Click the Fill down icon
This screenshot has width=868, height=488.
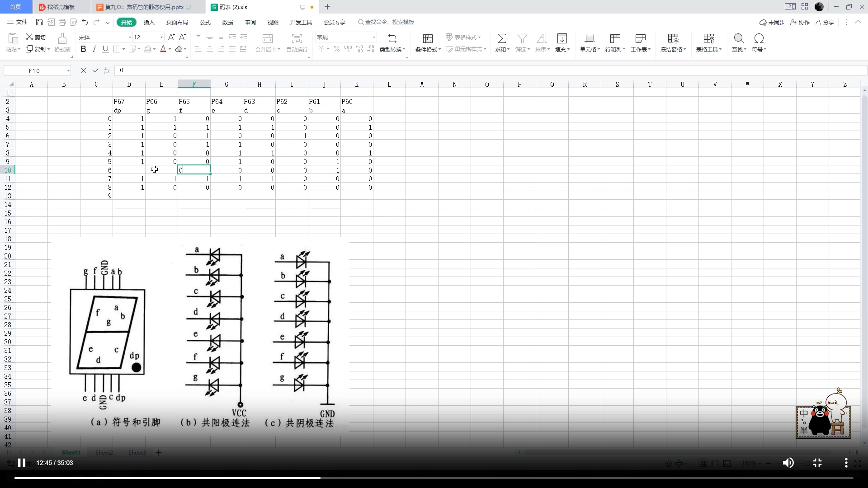(562, 38)
